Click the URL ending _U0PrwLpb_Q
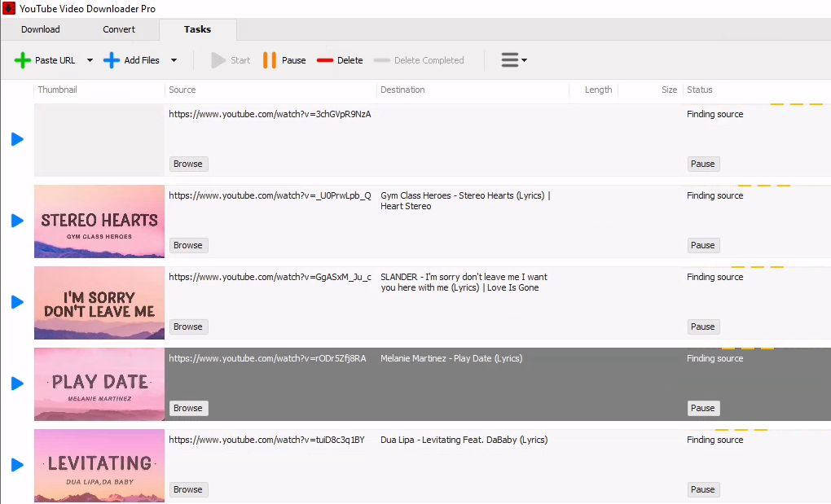 pyautogui.click(x=270, y=196)
